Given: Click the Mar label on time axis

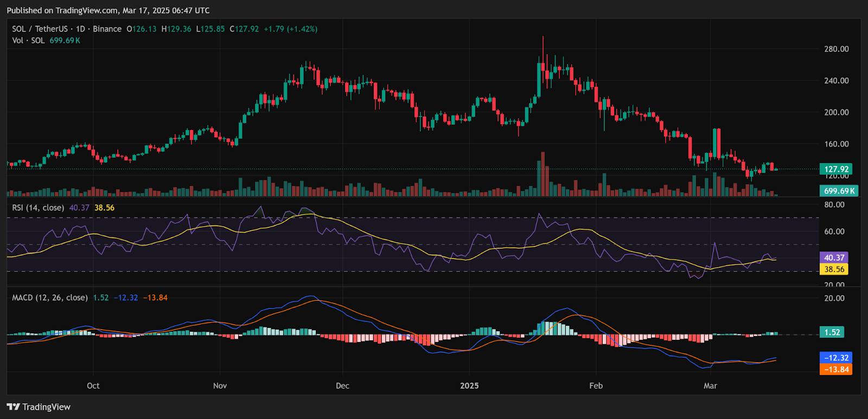Looking at the screenshot, I should click(710, 386).
